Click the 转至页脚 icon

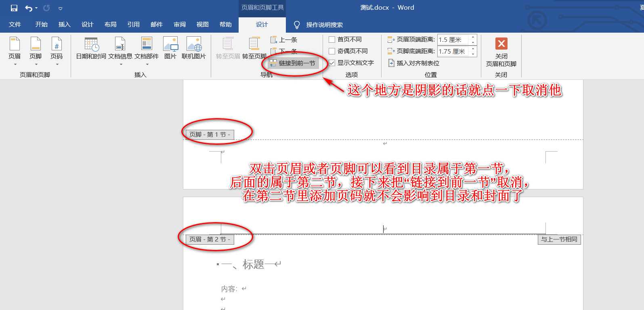click(x=254, y=44)
